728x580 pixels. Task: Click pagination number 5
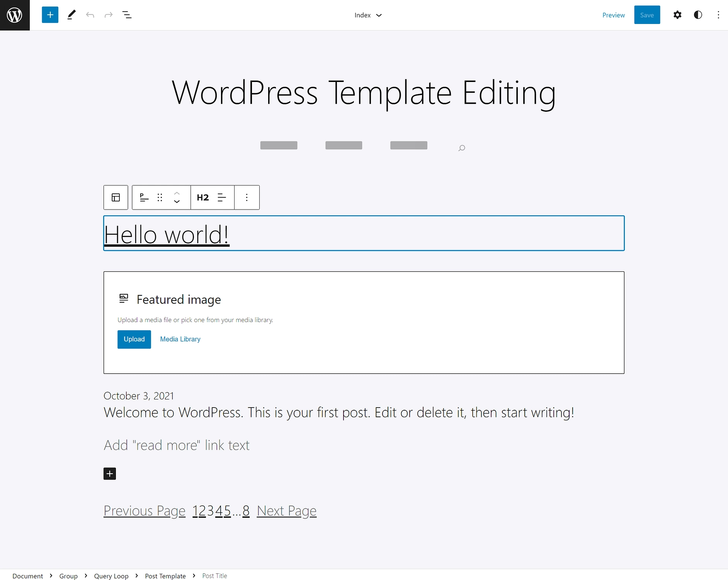click(x=227, y=511)
